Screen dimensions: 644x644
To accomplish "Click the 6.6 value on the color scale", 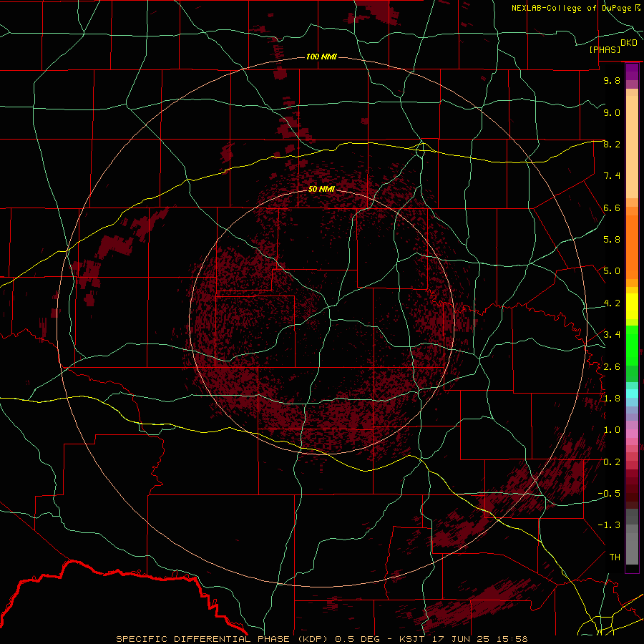I will tap(612, 208).
